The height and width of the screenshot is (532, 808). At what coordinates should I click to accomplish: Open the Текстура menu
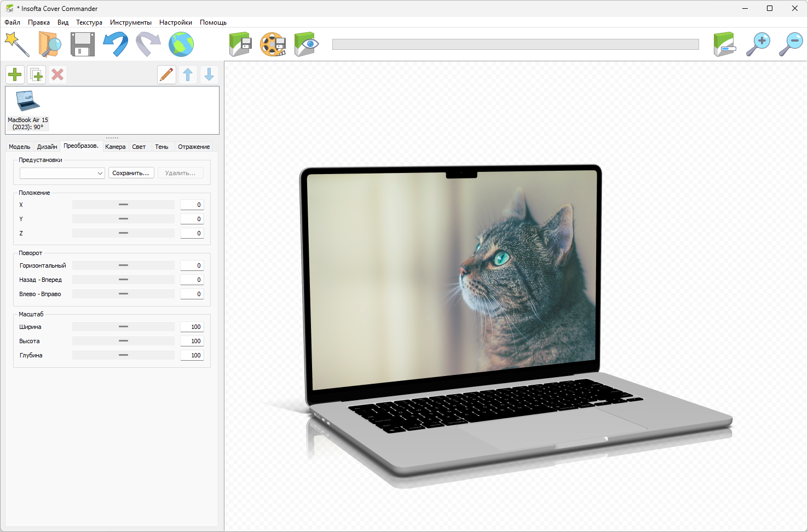tap(89, 22)
